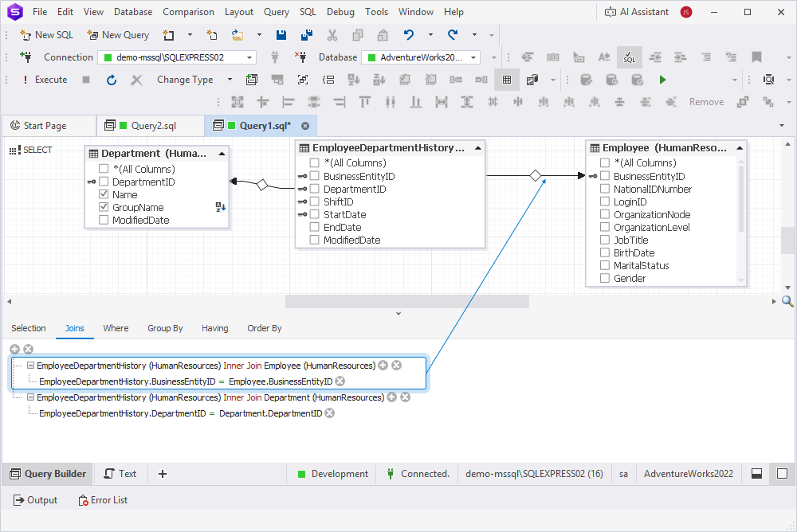Close the Query1.sql tab

[304, 126]
